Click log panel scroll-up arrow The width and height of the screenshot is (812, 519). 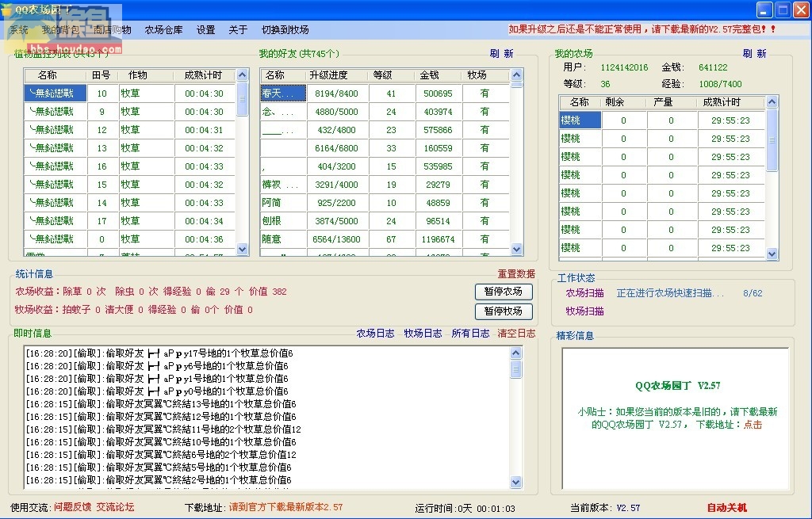tap(515, 353)
